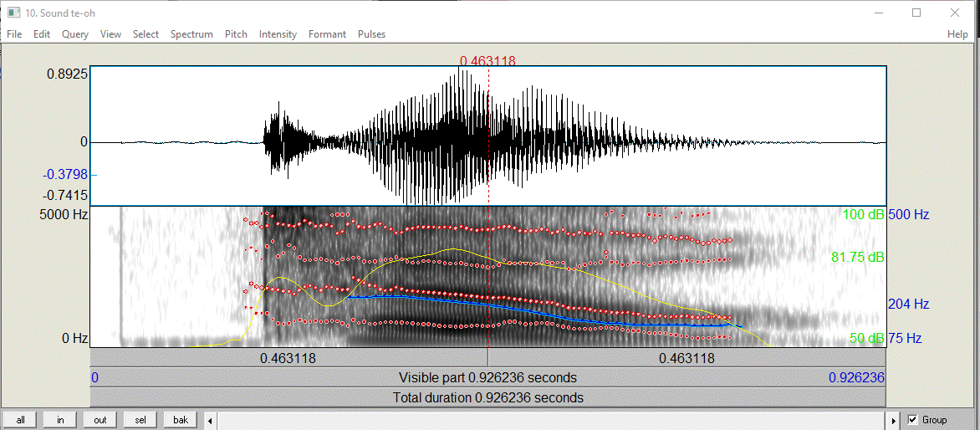This screenshot has width=980, height=430.
Task: Open the View menu
Action: point(110,34)
